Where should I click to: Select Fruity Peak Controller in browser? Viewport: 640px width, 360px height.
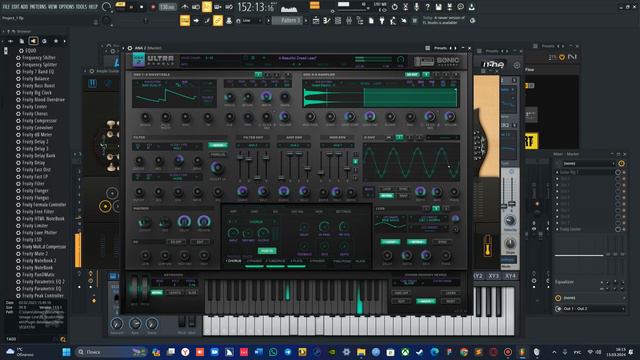[x=43, y=296]
